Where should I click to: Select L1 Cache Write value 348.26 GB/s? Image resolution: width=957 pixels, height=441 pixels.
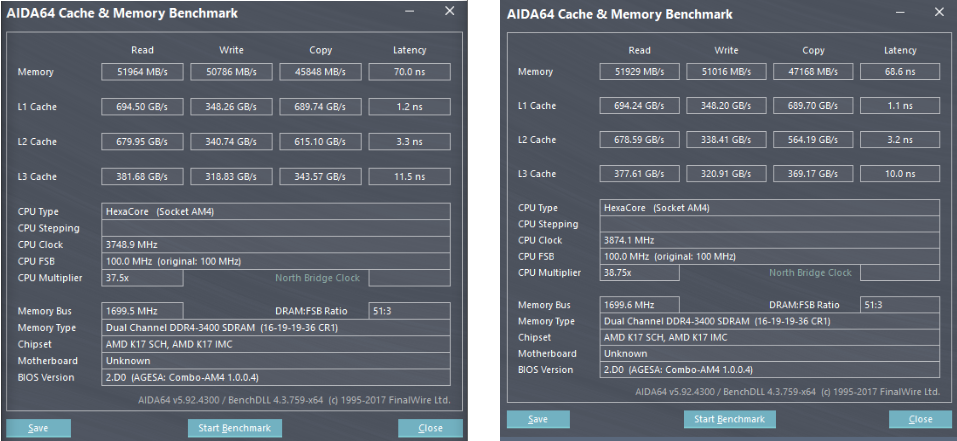[231, 107]
